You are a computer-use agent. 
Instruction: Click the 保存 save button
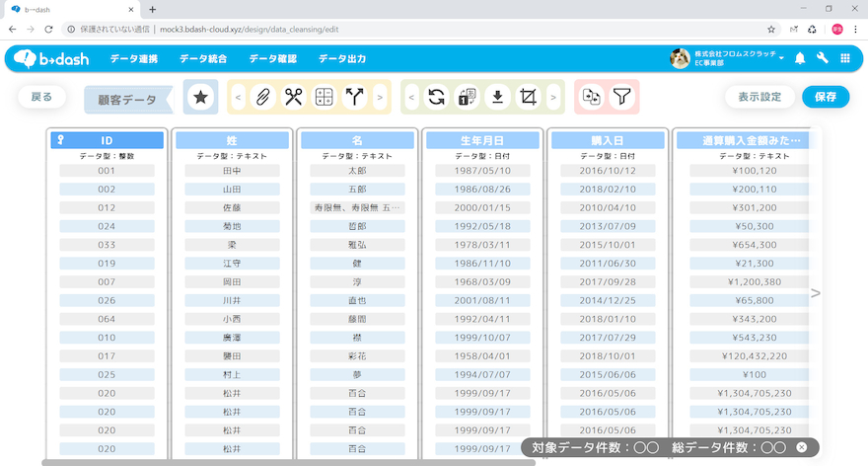826,97
